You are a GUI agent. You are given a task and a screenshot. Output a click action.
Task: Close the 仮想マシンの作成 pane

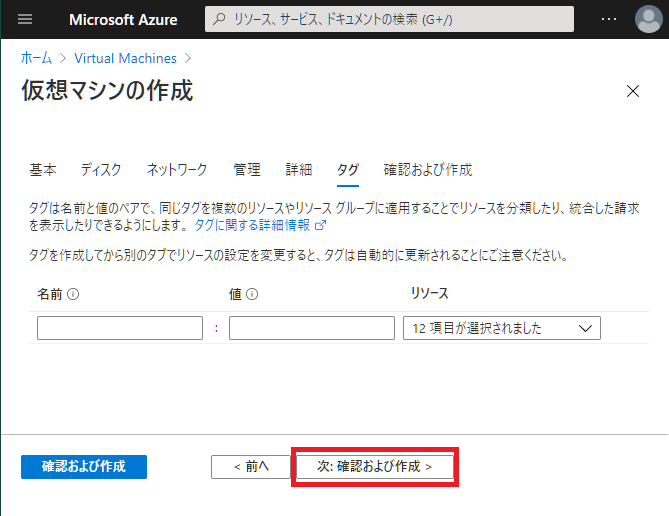click(632, 91)
